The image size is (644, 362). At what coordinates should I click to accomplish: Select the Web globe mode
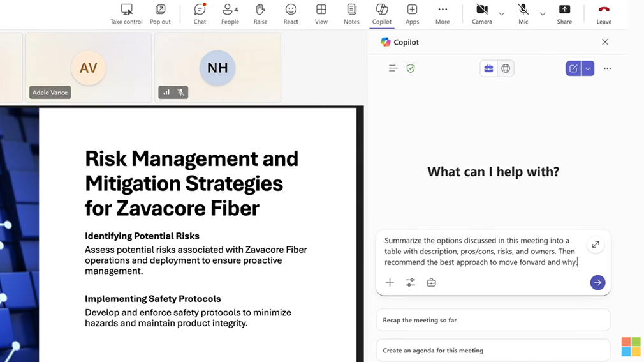tap(506, 68)
